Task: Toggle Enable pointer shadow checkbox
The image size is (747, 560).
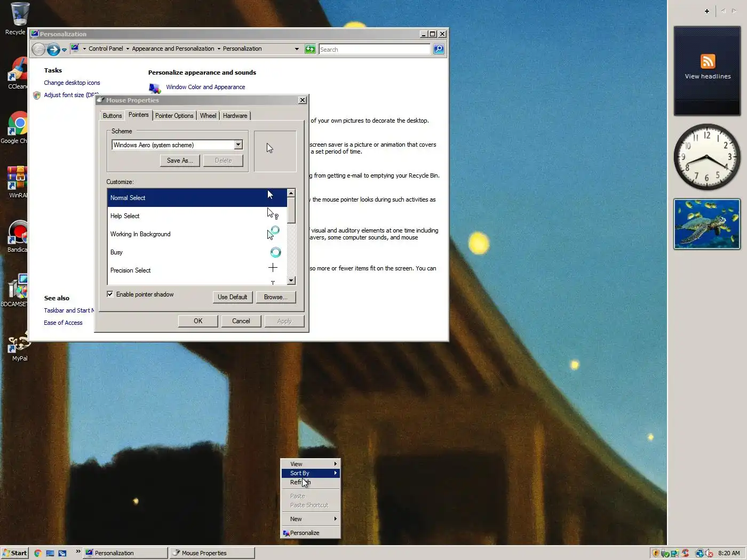Action: pyautogui.click(x=110, y=294)
